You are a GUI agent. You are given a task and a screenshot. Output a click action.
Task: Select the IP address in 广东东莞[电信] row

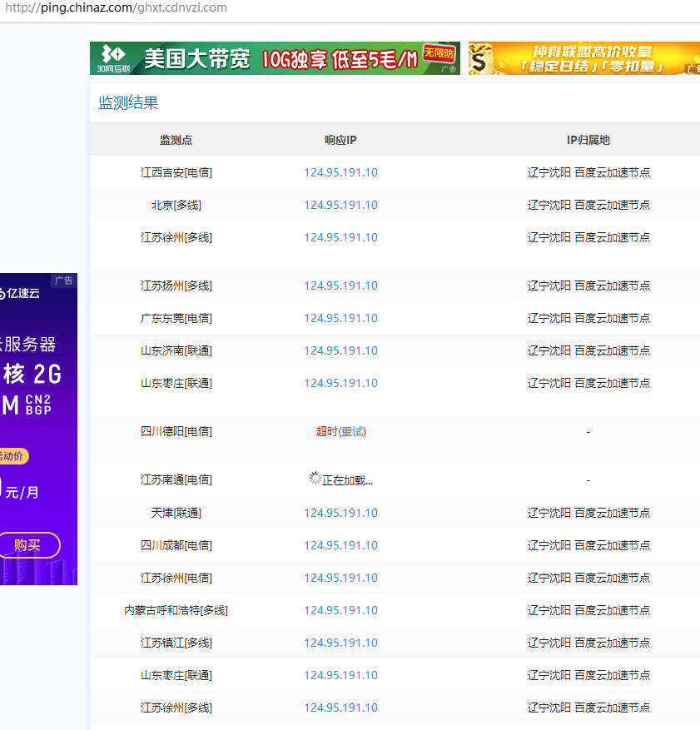(340, 318)
